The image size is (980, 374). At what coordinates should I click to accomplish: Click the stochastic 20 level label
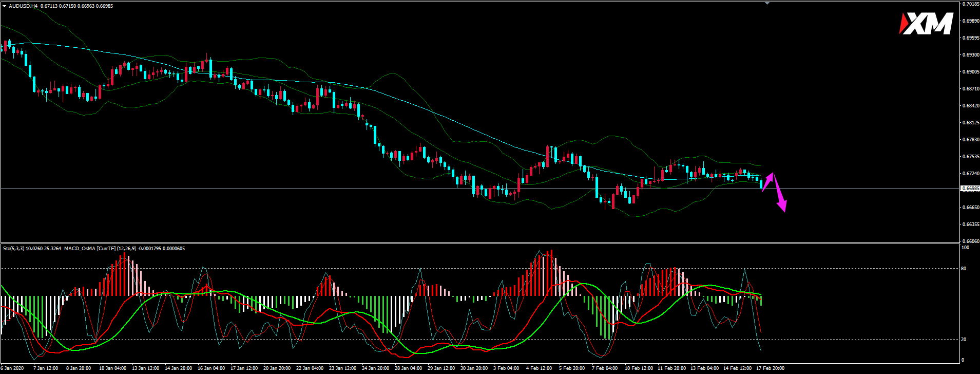(964, 340)
